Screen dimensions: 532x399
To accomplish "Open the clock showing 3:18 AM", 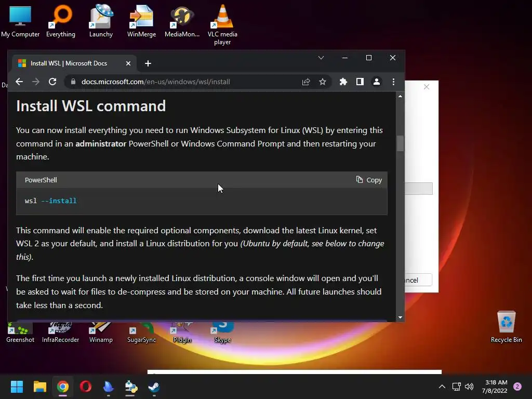I will 495,387.
